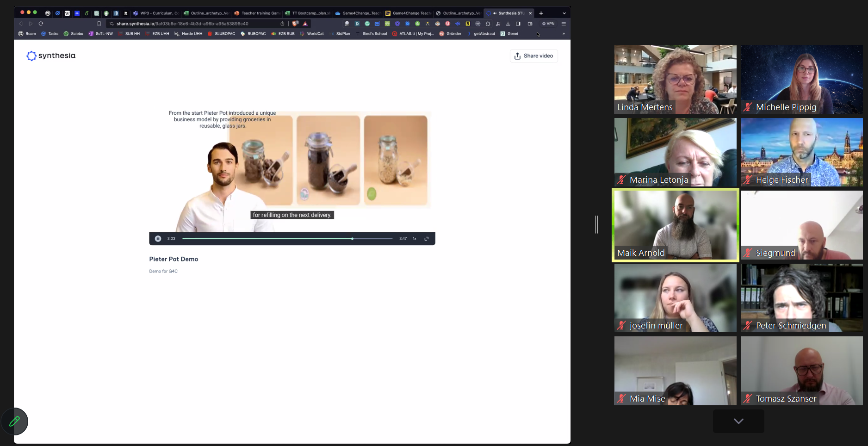Open the Roam bookmark
This screenshot has height=446, width=868.
click(x=27, y=34)
